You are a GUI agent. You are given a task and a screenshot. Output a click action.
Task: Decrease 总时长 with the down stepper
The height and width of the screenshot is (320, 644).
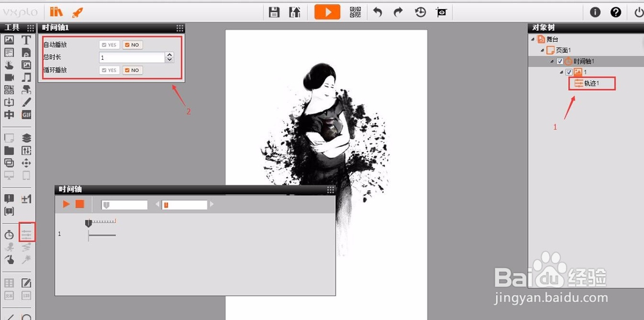(169, 60)
